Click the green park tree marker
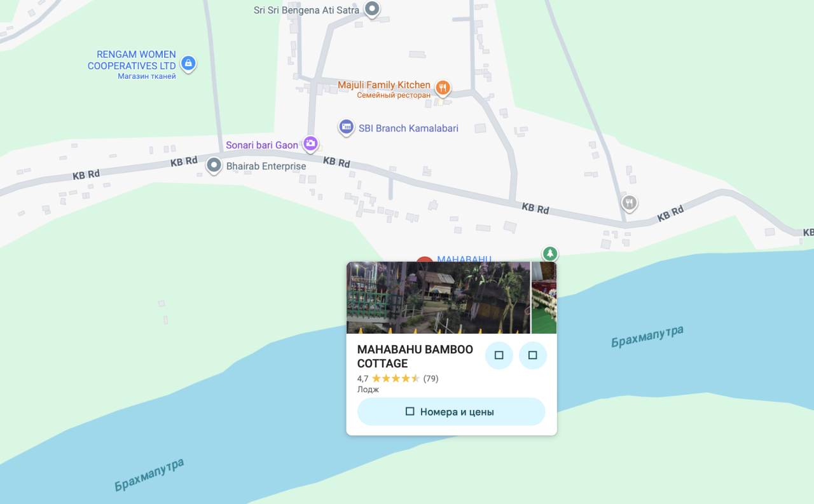814x504 pixels. 550,254
